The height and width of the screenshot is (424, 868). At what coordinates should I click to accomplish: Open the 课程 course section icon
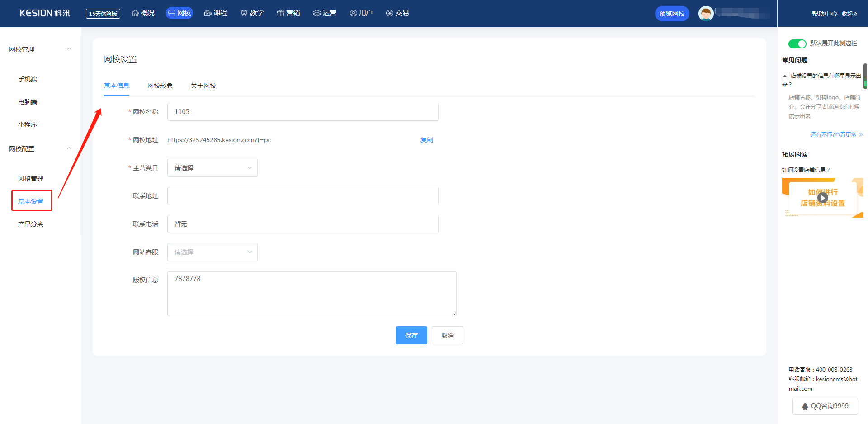click(x=208, y=13)
